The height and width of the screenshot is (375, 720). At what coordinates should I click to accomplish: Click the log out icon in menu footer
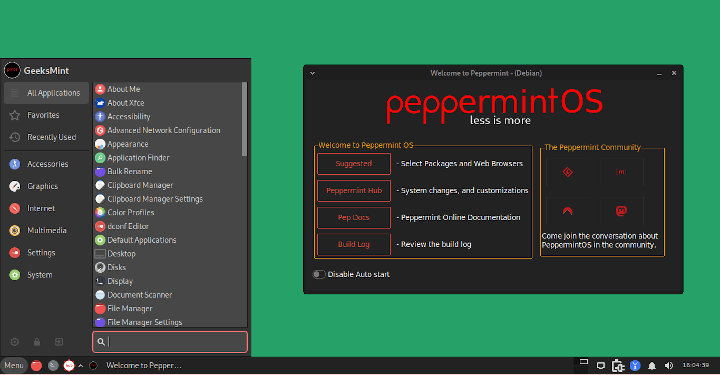[x=59, y=342]
